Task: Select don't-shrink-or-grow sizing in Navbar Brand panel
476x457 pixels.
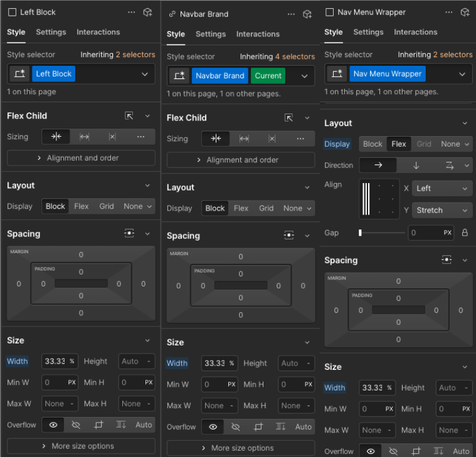Action: (272, 139)
